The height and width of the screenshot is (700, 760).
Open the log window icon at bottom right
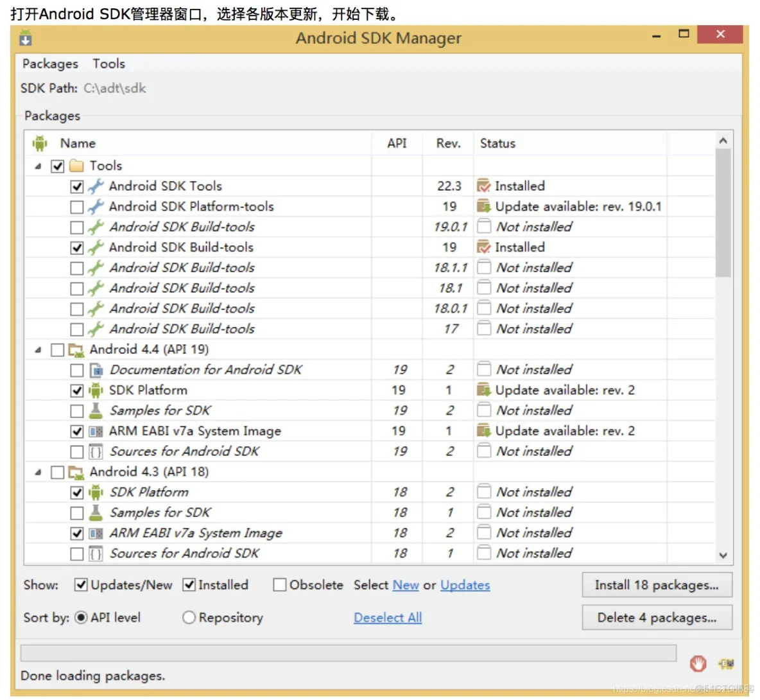(727, 663)
